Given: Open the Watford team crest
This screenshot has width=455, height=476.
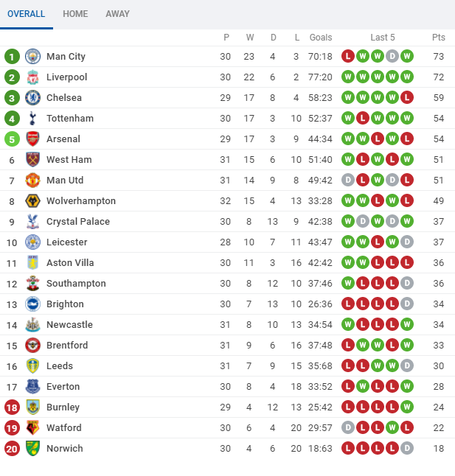Looking at the screenshot, I should 32,428.
